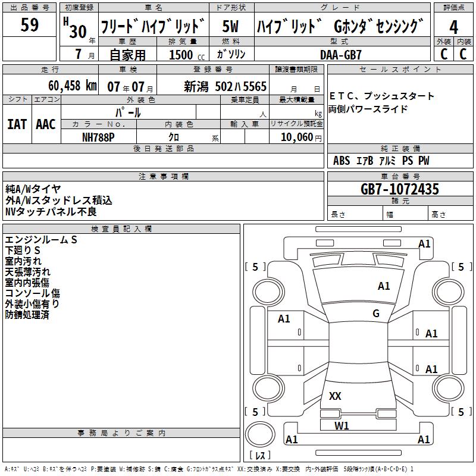Select the IAT shift type cell
This screenshot has height=476, width=476.
[17, 124]
